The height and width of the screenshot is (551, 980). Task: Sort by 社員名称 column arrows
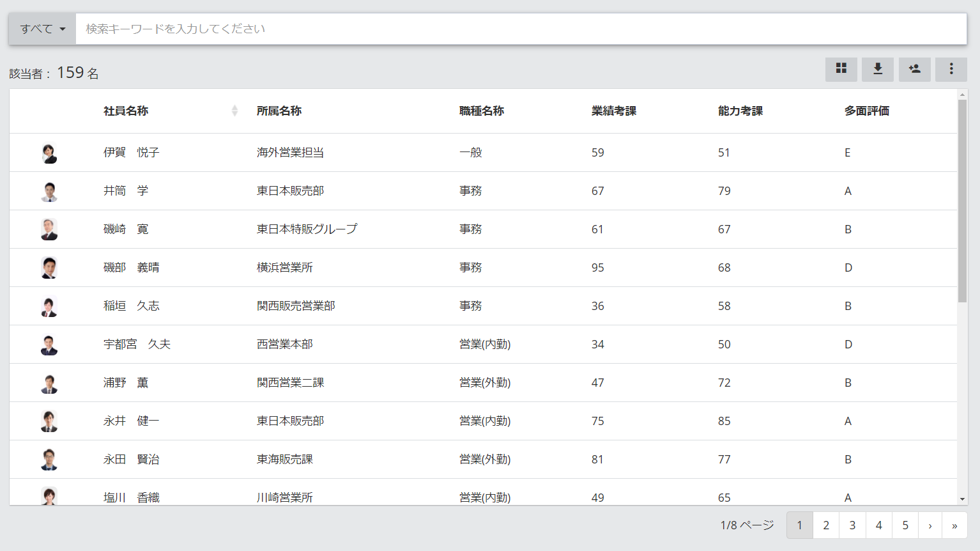coord(234,111)
